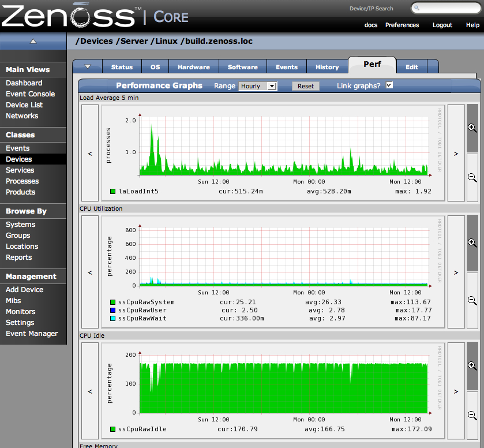Open Preferences in the top bar

(x=402, y=25)
